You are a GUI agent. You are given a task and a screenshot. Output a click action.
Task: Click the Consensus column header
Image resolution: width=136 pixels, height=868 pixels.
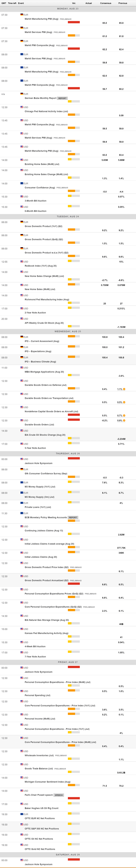click(x=106, y=3)
